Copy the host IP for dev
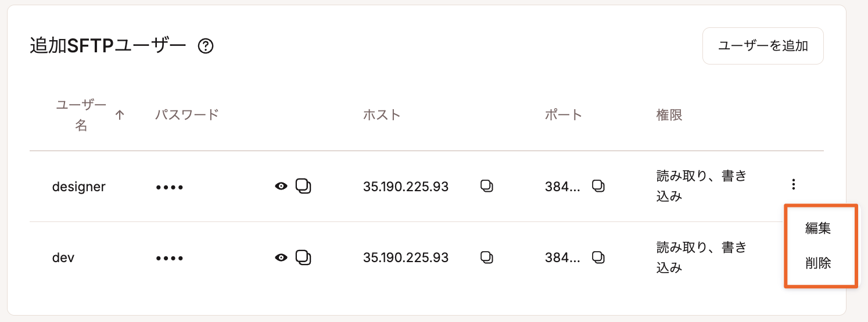This screenshot has height=322, width=868. click(487, 257)
